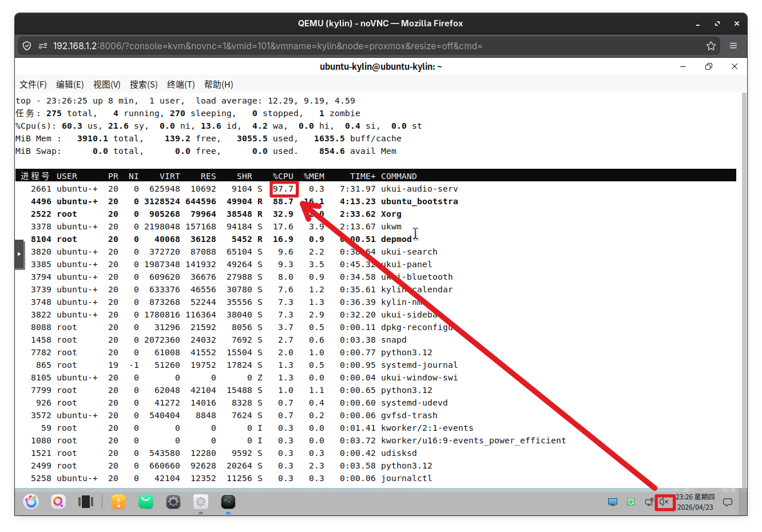Expand the noVNC side control panel handle
The height and width of the screenshot is (532, 762).
pyautogui.click(x=19, y=254)
